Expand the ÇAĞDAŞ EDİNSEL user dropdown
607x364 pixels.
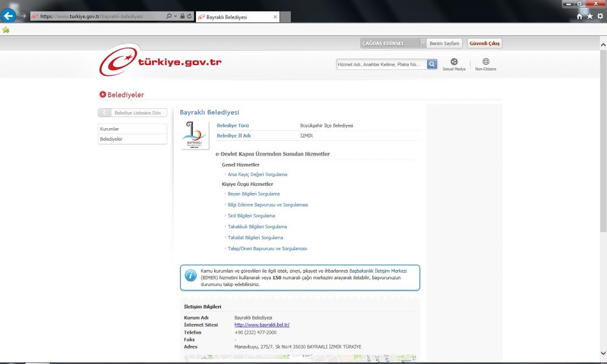[x=423, y=43]
